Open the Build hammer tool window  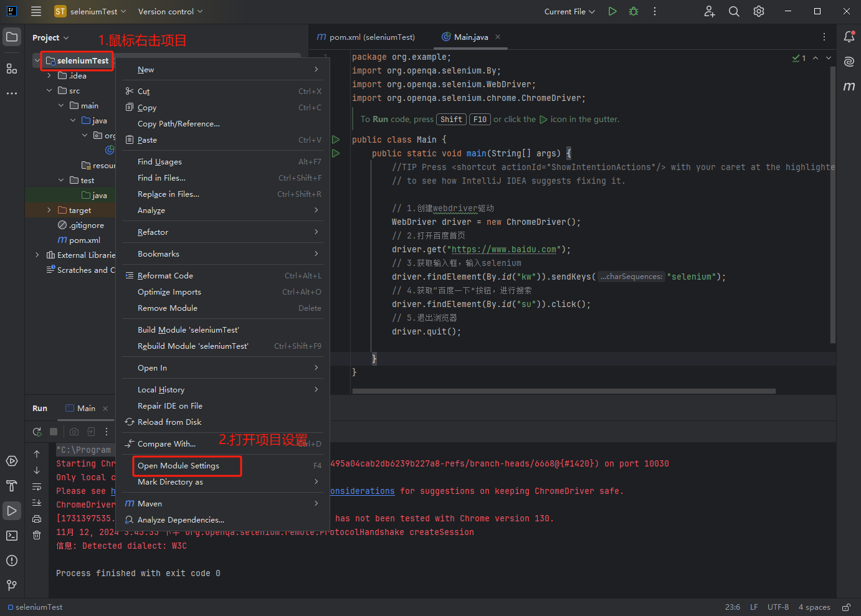pos(12,486)
